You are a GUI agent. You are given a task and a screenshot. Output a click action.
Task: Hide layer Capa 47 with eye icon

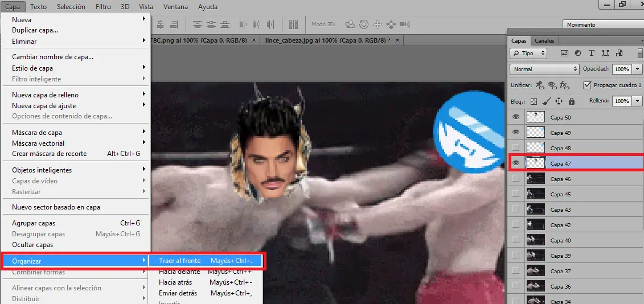[516, 163]
